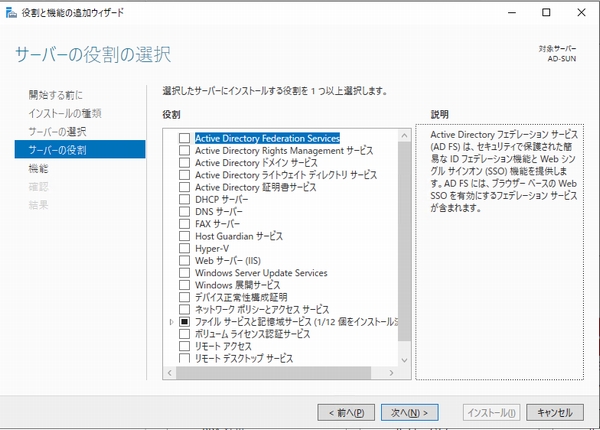The image size is (600, 430).
Task: Check Active Directory Federation Services checkbox
Action: [x=184, y=138]
